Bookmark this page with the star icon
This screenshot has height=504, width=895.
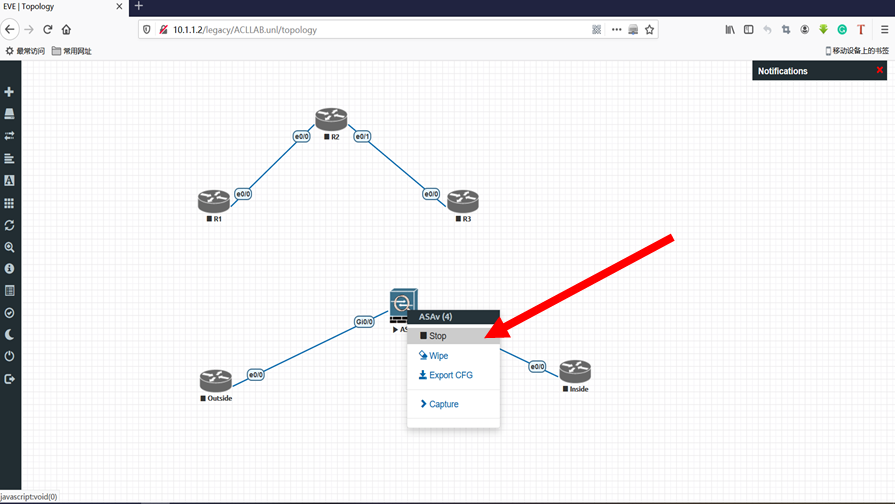coord(649,30)
